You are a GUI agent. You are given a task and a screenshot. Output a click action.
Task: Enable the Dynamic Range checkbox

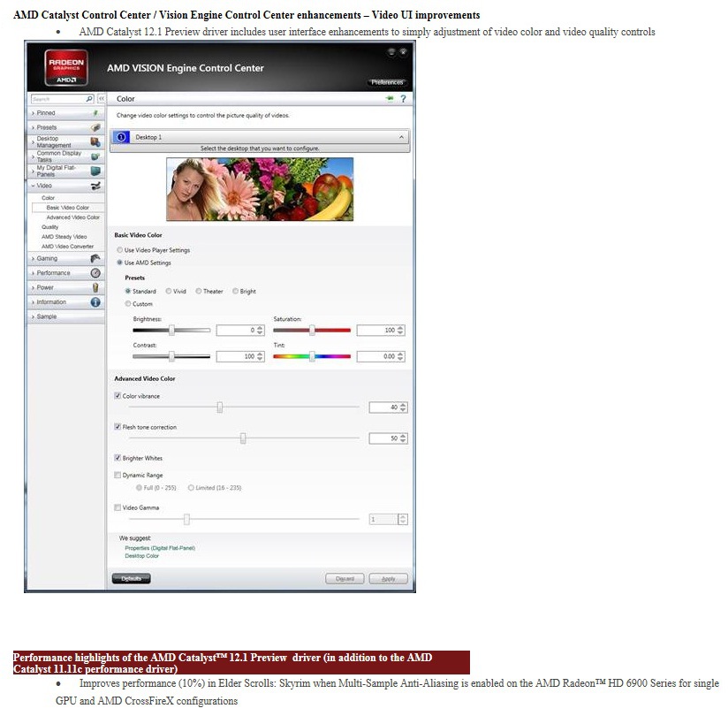[118, 476]
